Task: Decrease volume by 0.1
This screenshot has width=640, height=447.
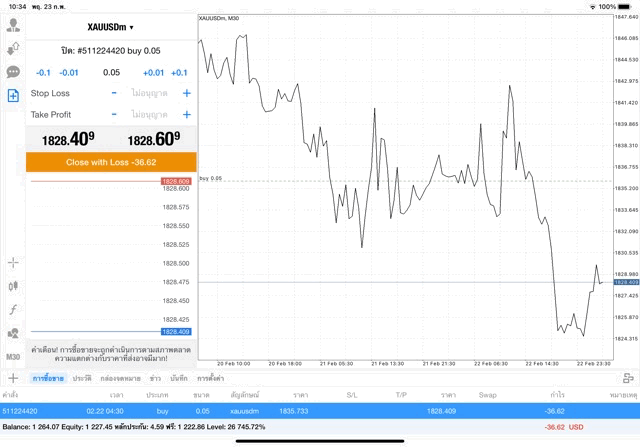Action: coord(43,73)
